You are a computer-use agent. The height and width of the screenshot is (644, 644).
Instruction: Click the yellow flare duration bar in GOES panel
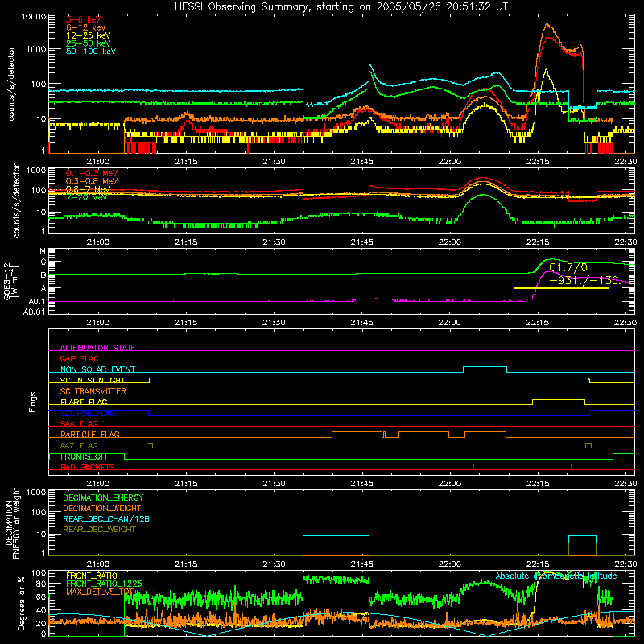coord(561,288)
